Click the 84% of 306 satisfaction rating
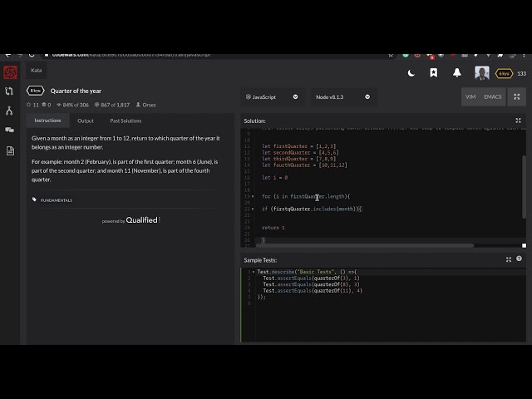Screen dimensions: 532x399 pyautogui.click(x=72, y=105)
